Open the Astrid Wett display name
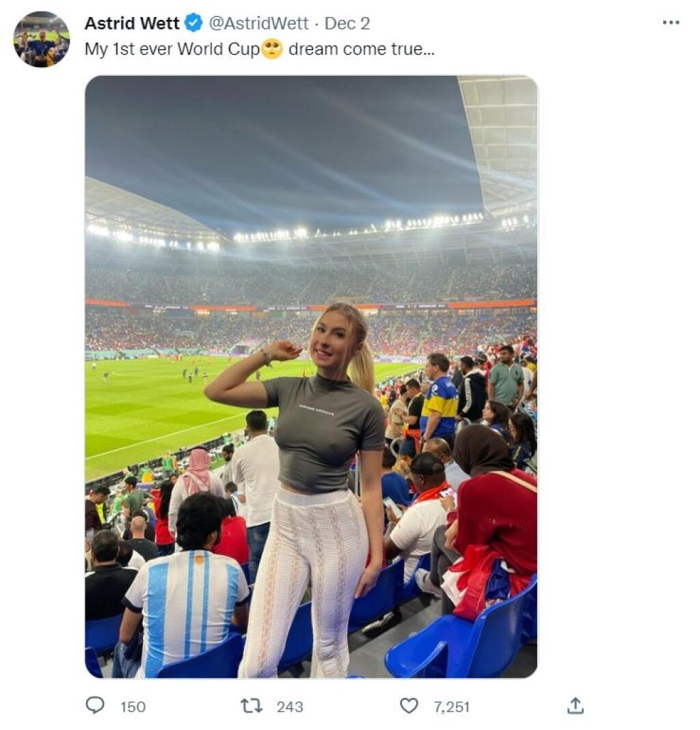The width and height of the screenshot is (700, 730). pos(132,23)
